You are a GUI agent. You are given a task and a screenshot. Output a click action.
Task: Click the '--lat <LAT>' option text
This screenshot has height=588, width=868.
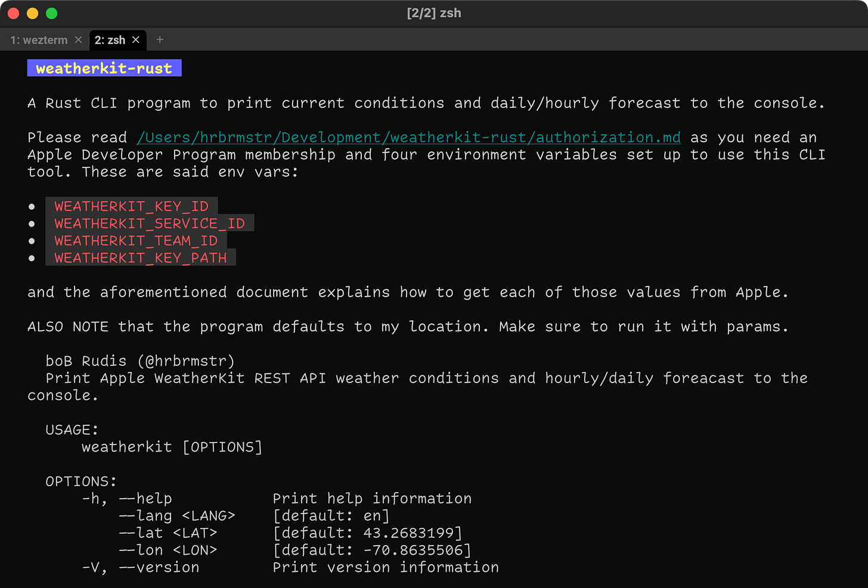coord(168,533)
